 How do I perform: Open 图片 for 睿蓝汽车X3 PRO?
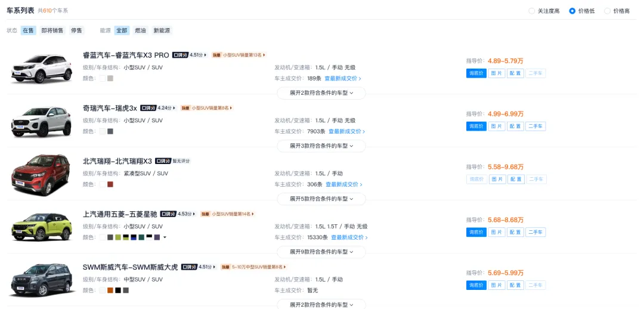pos(497,73)
